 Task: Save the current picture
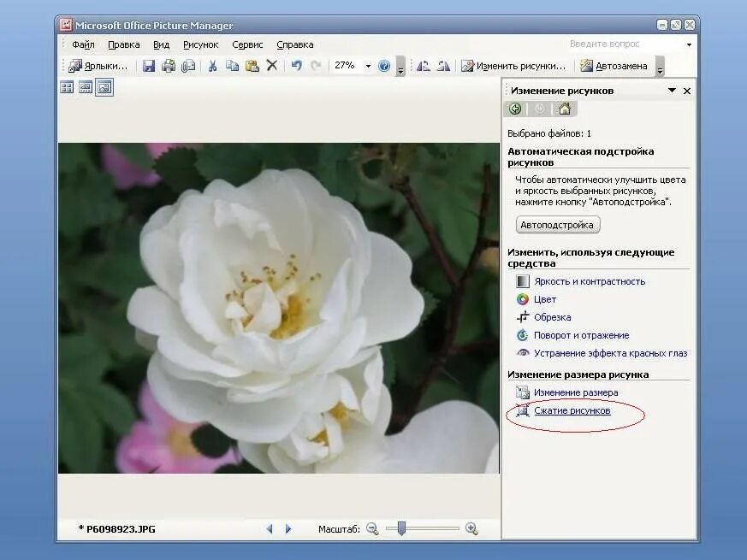click(x=147, y=65)
